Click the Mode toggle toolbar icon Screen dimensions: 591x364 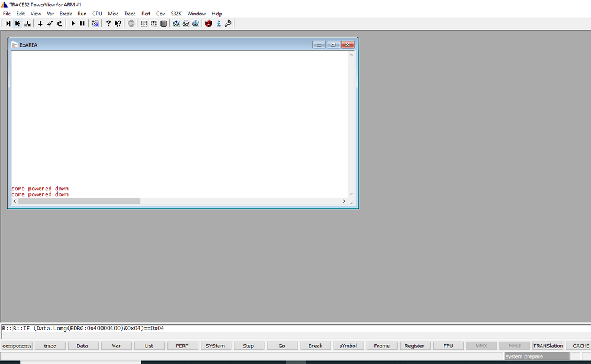coord(95,23)
